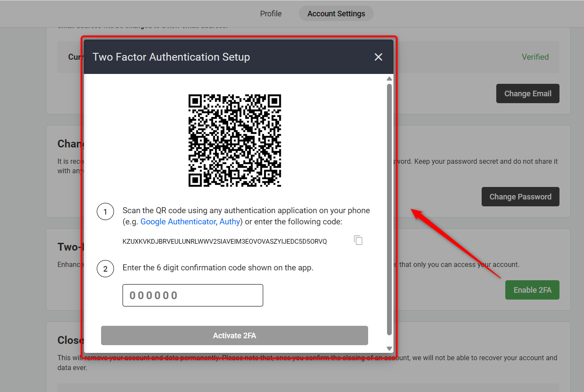Click the 'Scan the QR code' instruction text
584x392 pixels.
[x=246, y=216]
